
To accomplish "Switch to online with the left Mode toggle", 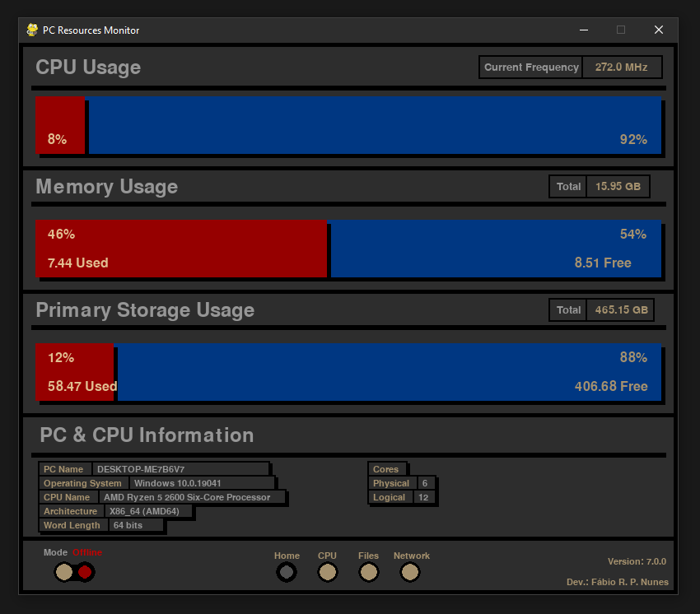I will point(63,572).
